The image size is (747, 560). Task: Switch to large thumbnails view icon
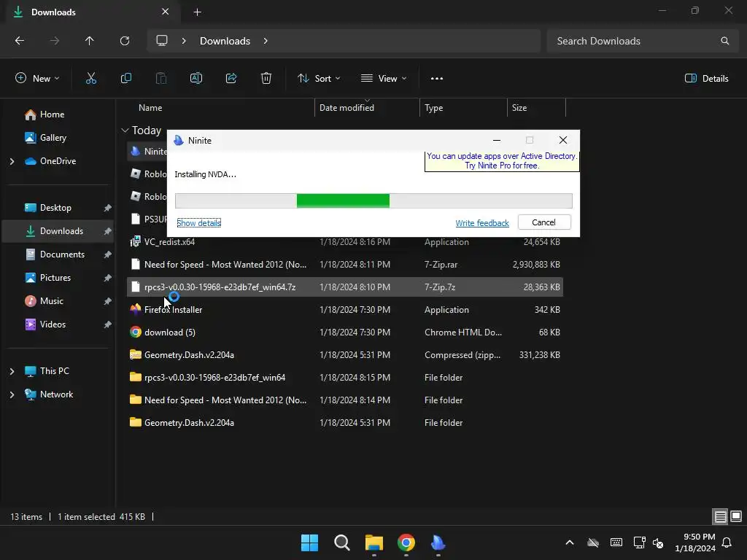point(736,517)
